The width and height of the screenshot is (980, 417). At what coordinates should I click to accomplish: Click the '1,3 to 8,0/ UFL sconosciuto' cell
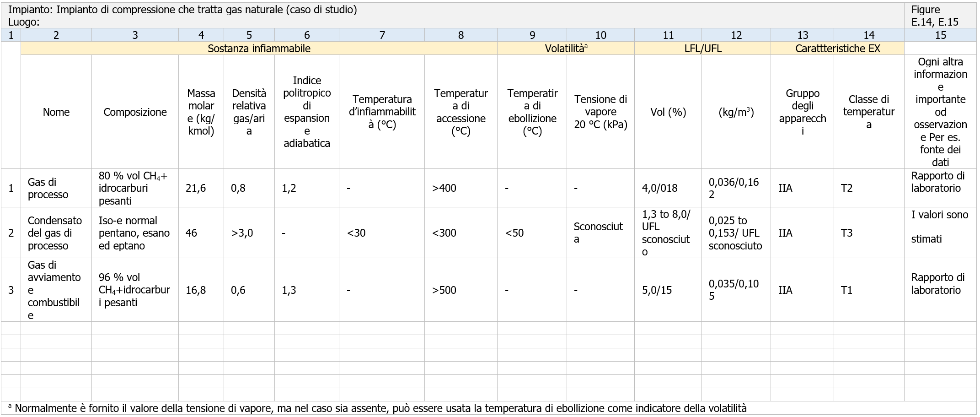[668, 233]
